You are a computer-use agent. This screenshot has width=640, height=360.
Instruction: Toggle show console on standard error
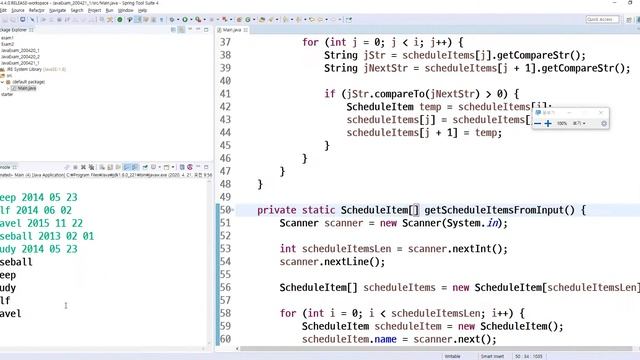(x=135, y=167)
